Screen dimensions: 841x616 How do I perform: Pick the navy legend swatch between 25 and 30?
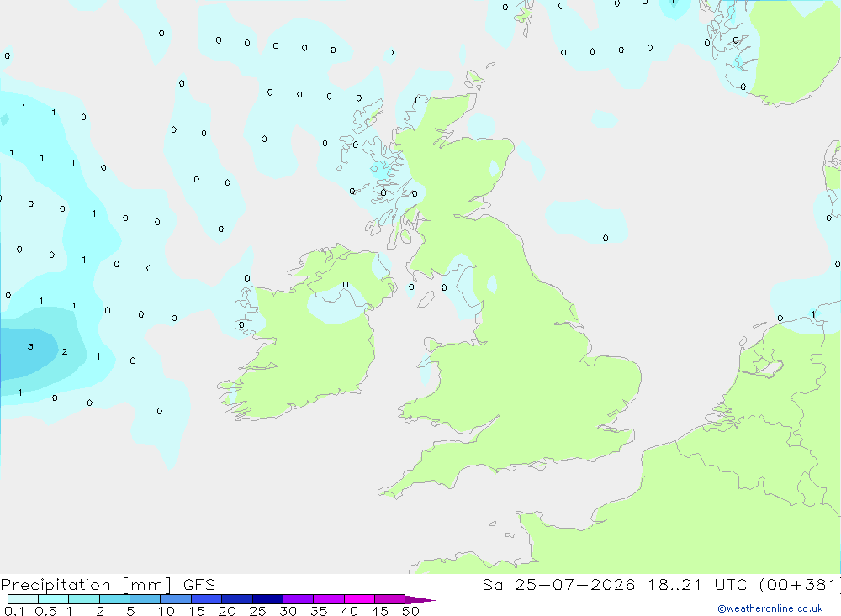tap(267, 599)
